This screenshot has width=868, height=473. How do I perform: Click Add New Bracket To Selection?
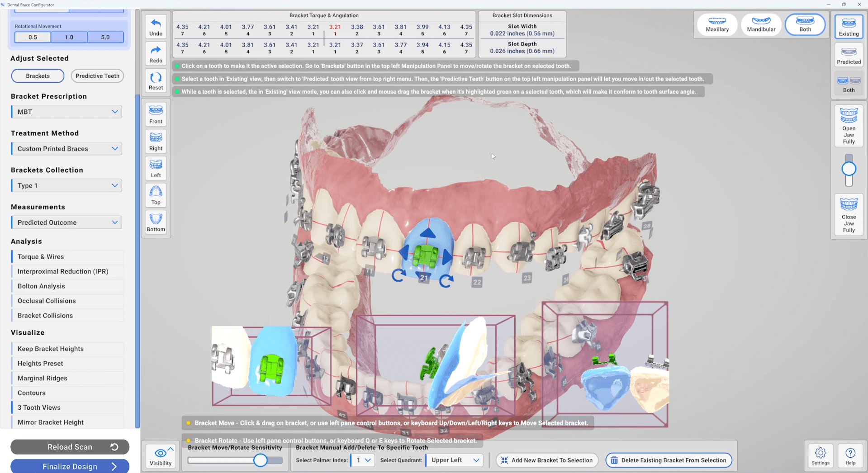coord(547,460)
